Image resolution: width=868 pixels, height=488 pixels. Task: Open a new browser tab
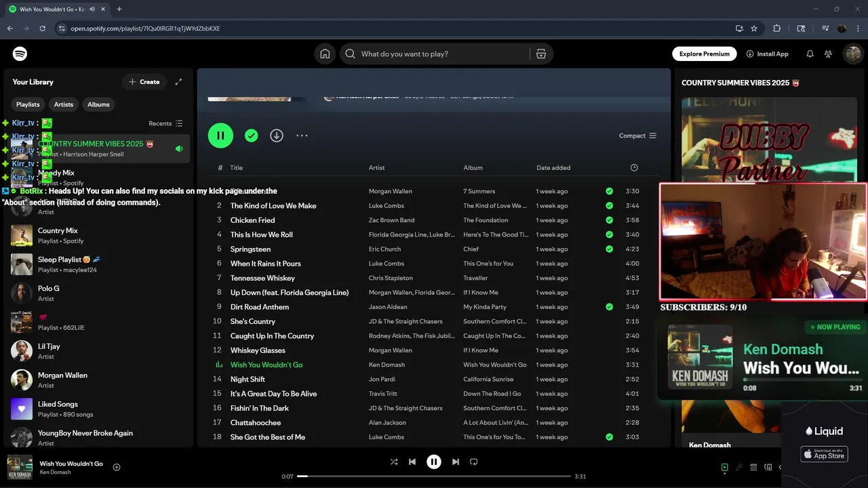(119, 9)
